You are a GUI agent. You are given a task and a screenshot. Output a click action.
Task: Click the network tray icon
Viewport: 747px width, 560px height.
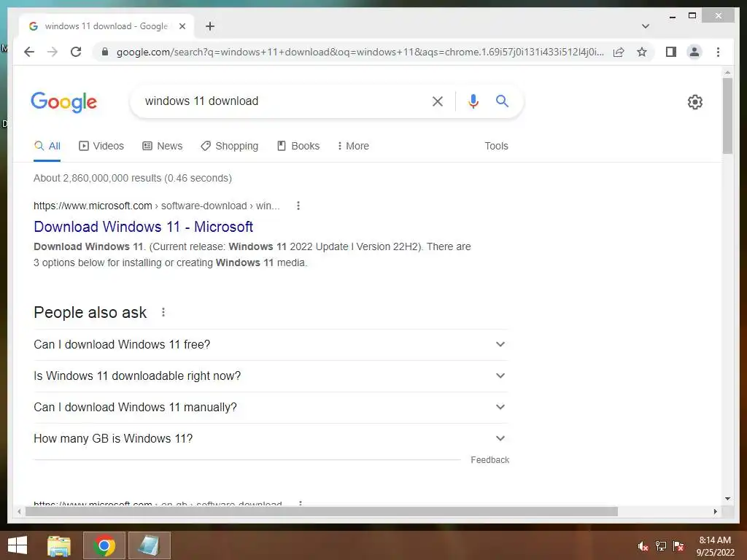pyautogui.click(x=661, y=546)
